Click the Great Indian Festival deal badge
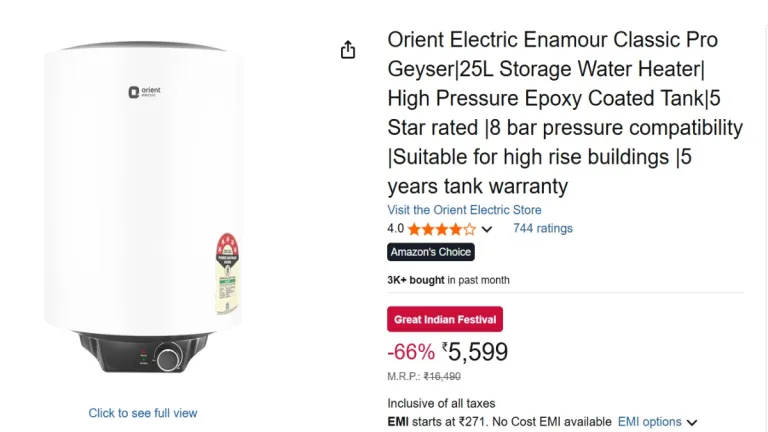This screenshot has width=768, height=432. [x=445, y=319]
